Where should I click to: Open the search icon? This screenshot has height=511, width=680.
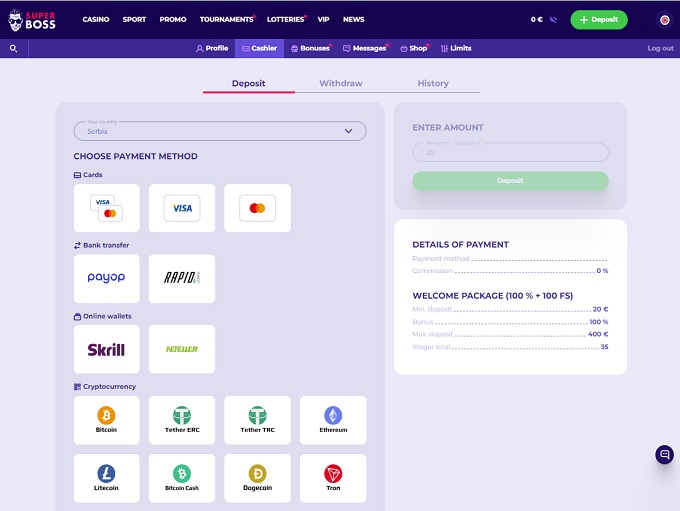(13, 48)
